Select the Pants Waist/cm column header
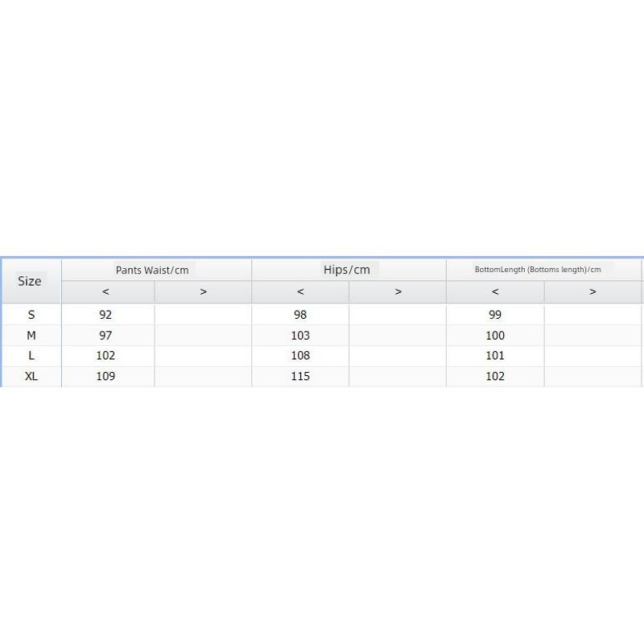Screen dimensions: 644x644 click(x=152, y=270)
